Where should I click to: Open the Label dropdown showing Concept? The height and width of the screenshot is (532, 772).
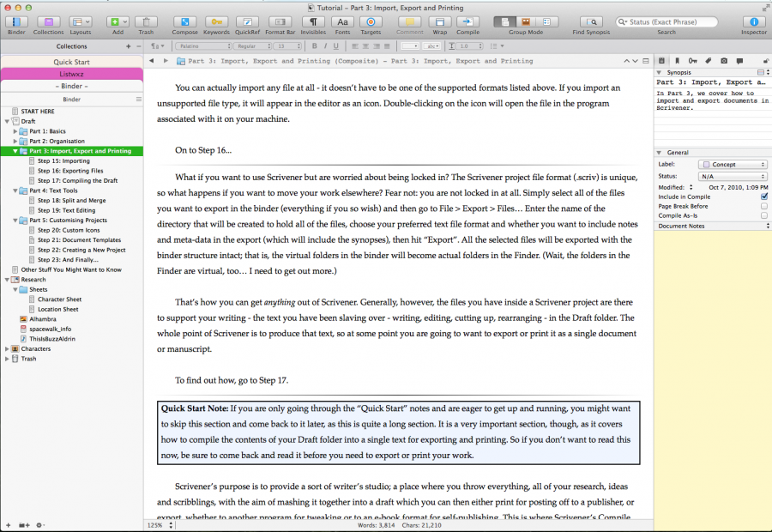coord(733,165)
